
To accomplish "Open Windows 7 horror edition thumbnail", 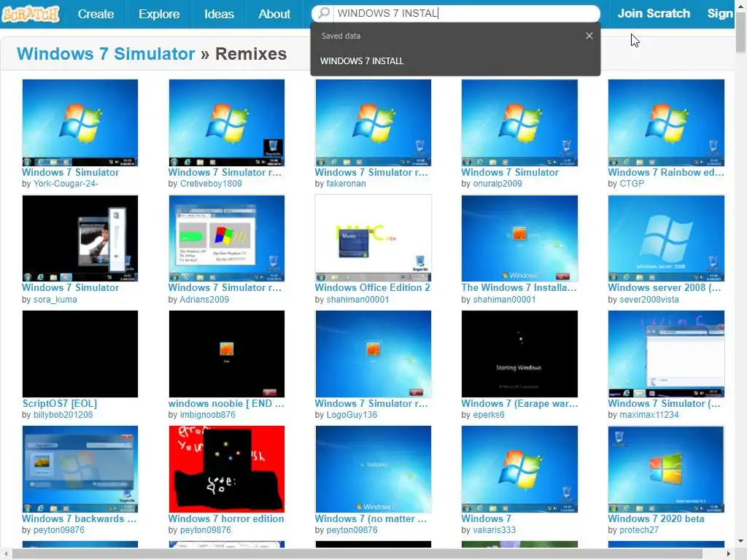I will click(227, 469).
